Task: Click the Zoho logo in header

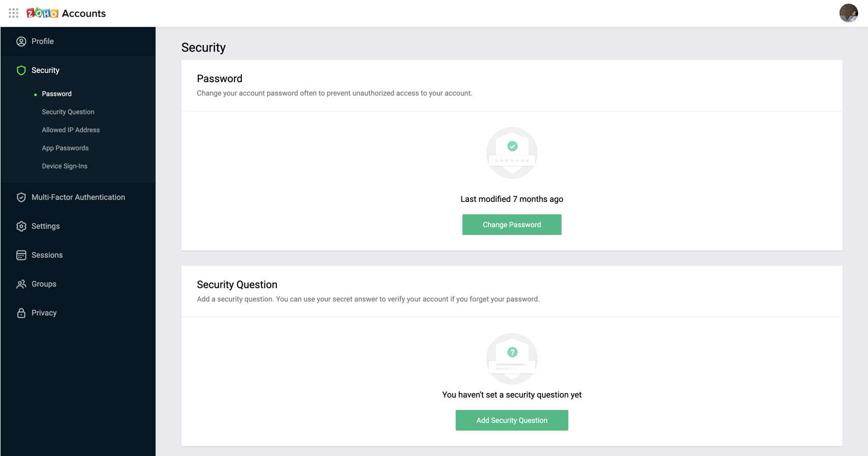Action: coord(42,13)
